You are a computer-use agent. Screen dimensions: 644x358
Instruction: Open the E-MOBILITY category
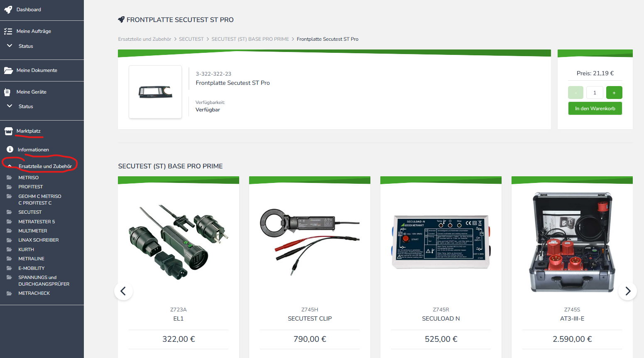pos(32,268)
